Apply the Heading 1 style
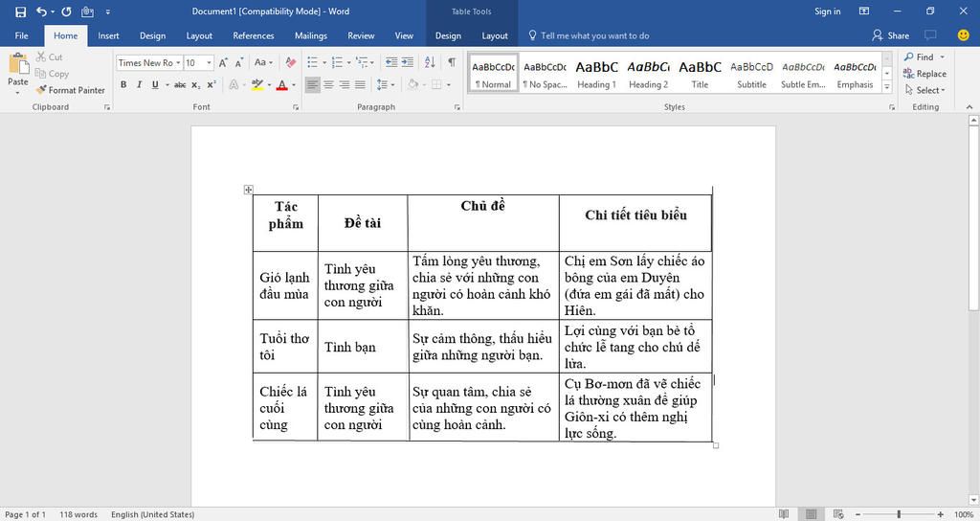 (596, 73)
